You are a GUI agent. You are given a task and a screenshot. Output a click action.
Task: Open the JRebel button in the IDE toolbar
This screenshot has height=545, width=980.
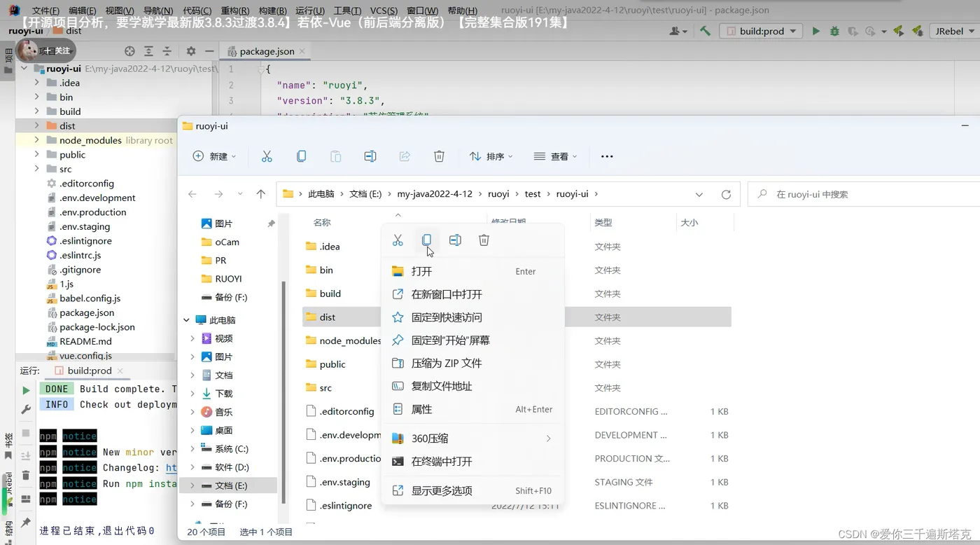(x=954, y=31)
